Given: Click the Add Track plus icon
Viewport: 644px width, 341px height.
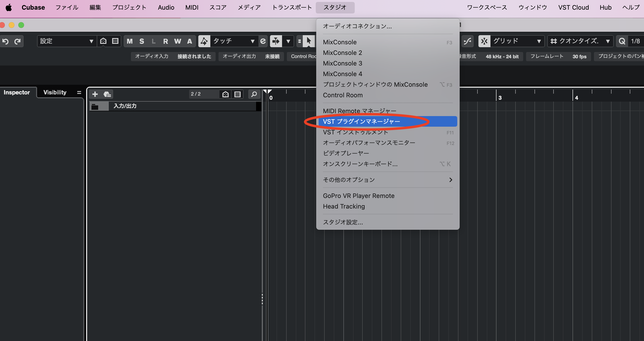Looking at the screenshot, I should point(95,94).
